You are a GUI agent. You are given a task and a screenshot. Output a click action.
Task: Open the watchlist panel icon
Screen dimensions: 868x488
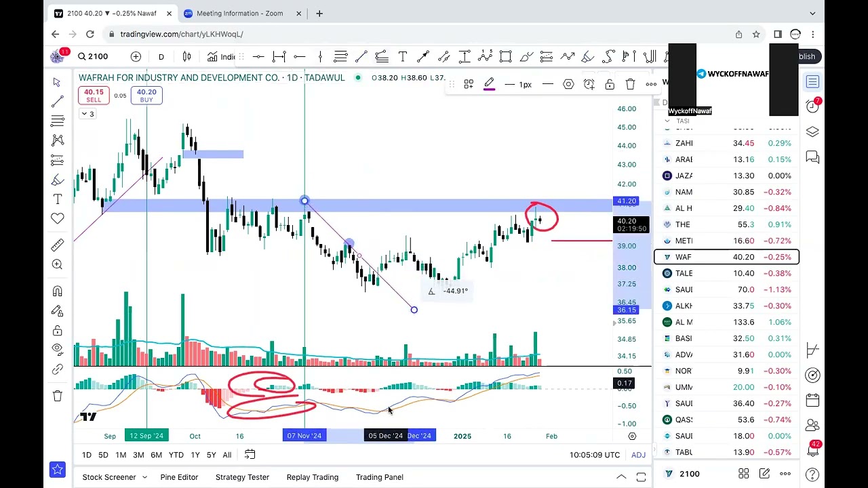click(812, 82)
